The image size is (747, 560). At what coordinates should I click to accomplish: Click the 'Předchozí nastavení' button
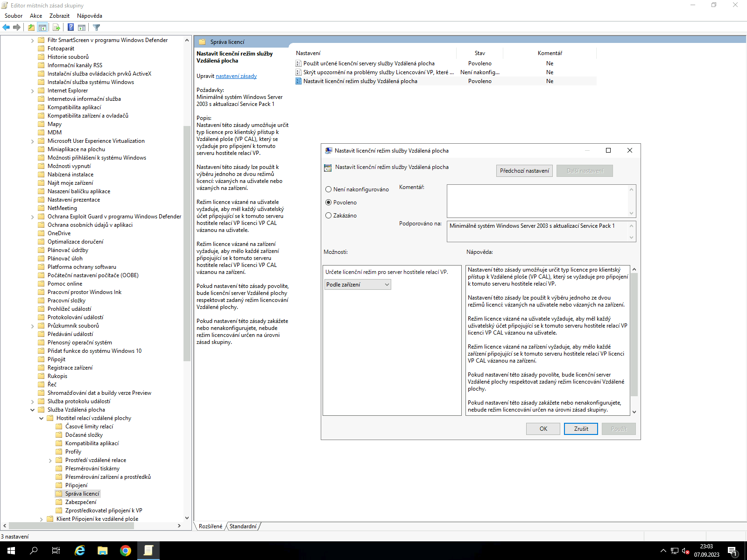pyautogui.click(x=524, y=171)
